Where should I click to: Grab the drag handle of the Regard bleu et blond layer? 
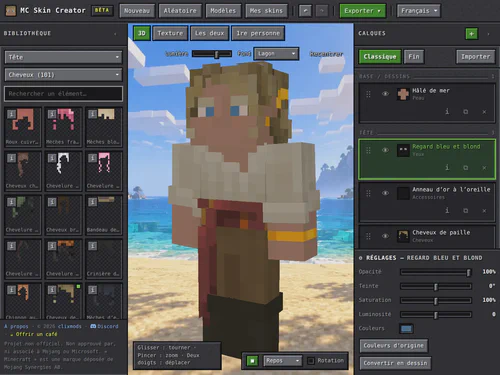click(x=368, y=150)
